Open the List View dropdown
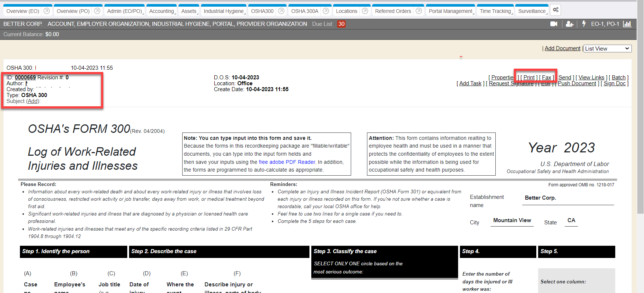644x293 pixels. [607, 49]
